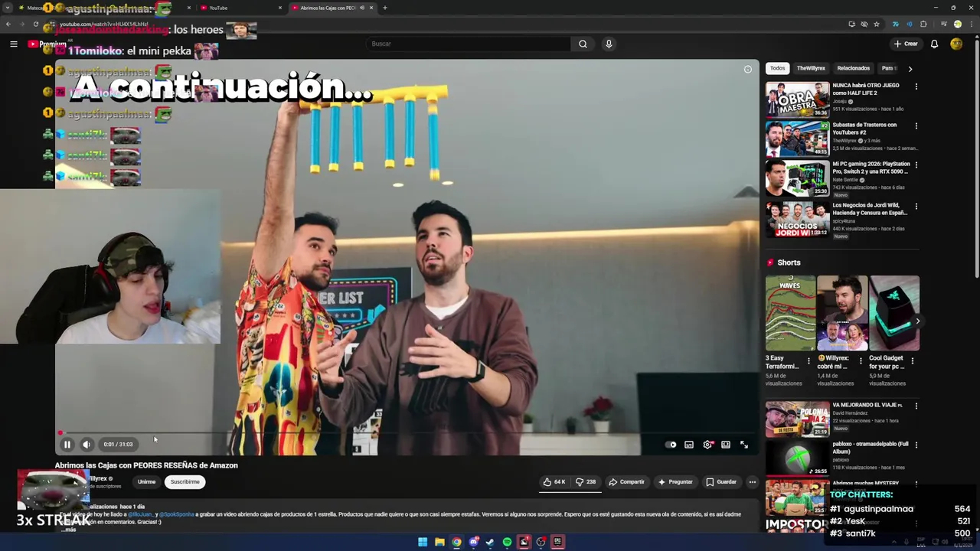Open video player settings gear
Viewport: 980px width, 551px height.
[707, 445]
